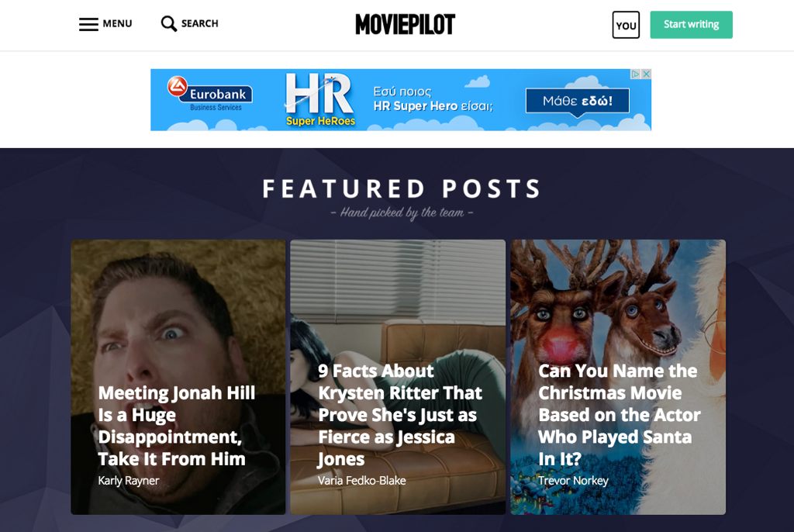Open the 9 Facts About Krysten Ritter post
794x532 pixels.
tap(400, 414)
